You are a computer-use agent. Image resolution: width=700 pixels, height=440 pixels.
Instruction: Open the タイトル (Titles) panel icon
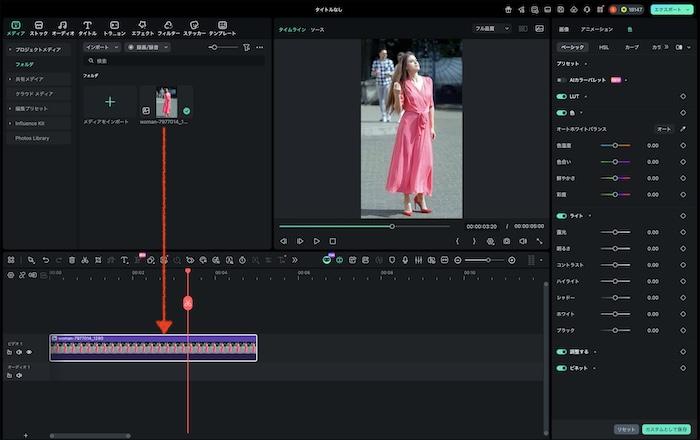pyautogui.click(x=87, y=25)
